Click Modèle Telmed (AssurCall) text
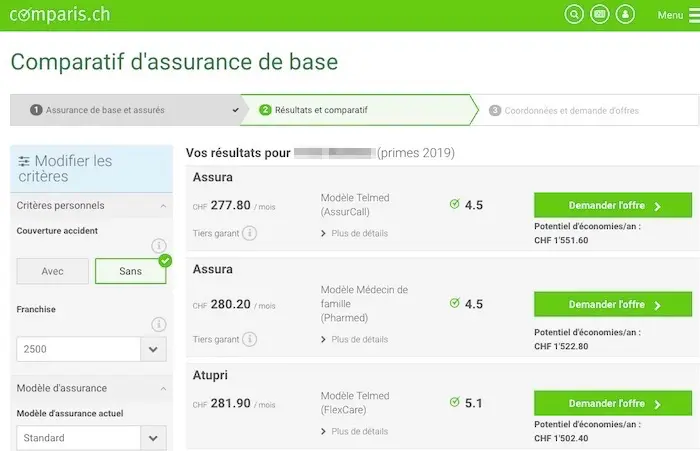 (355, 205)
